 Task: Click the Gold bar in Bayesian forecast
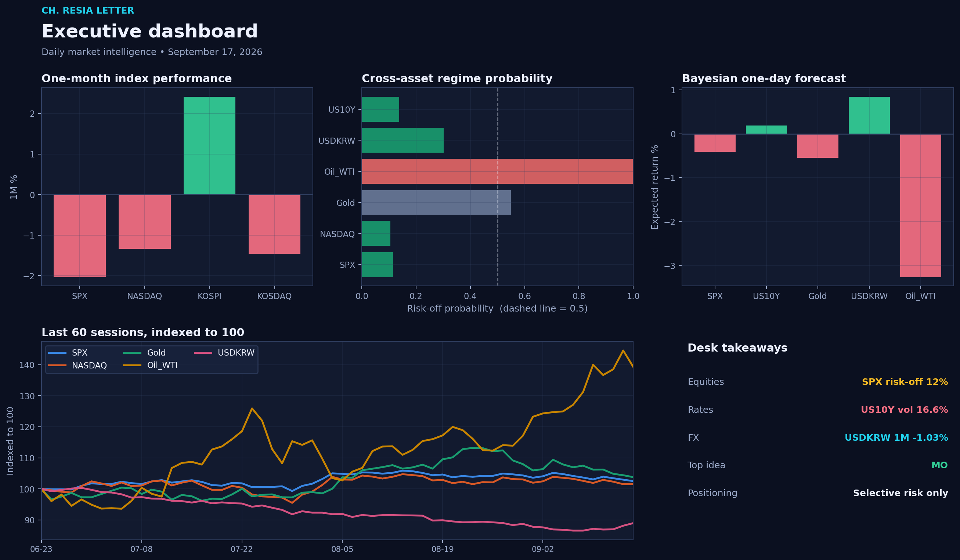(x=818, y=146)
